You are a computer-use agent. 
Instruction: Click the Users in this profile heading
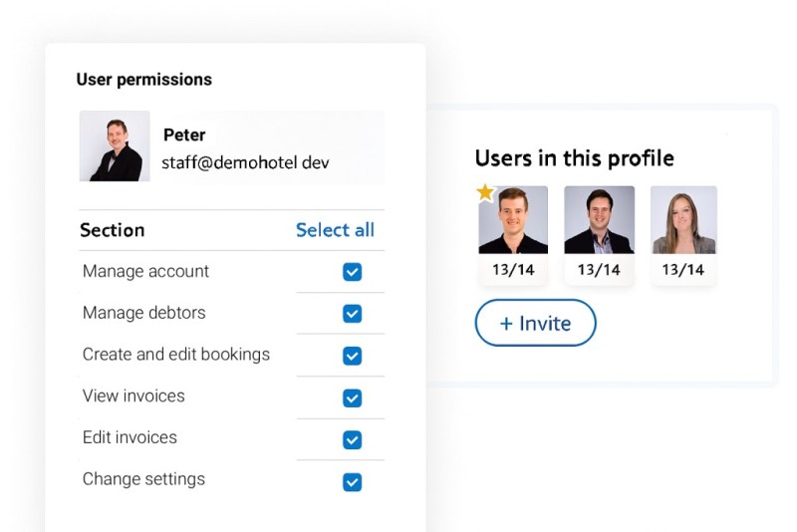click(574, 158)
